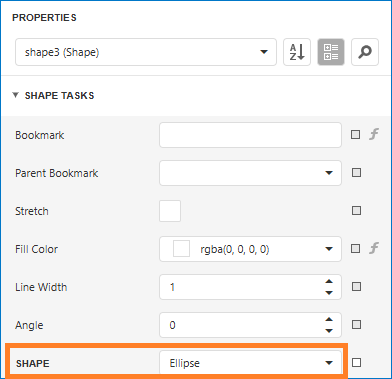Click the square marker beside Parent Bookmark
This screenshot has width=392, height=379.
coord(356,173)
